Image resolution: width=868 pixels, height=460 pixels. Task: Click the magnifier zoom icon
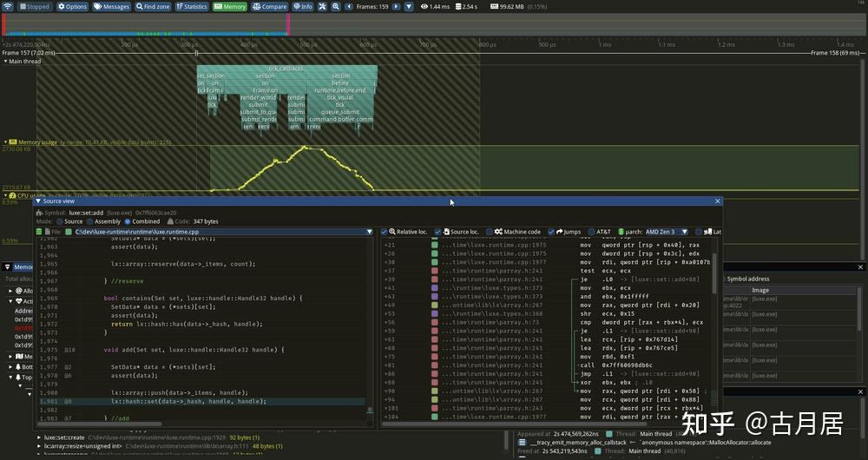click(335, 7)
